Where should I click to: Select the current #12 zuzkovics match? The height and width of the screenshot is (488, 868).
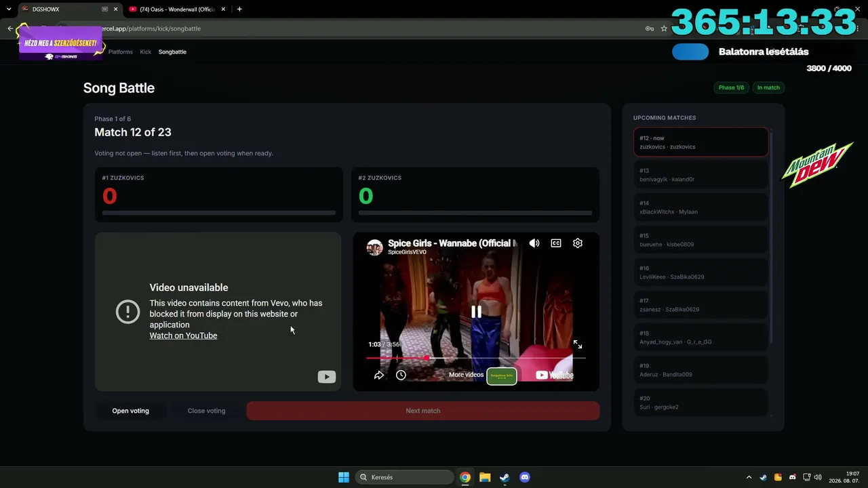[x=701, y=142]
